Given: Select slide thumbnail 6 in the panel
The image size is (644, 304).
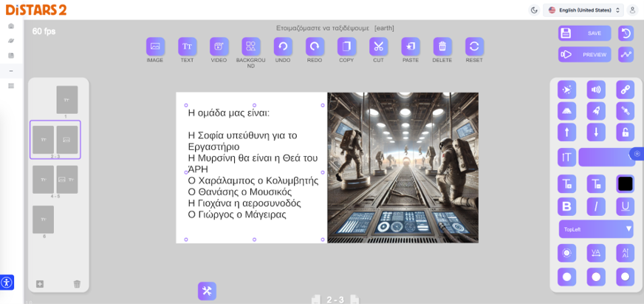Looking at the screenshot, I should coord(43,220).
